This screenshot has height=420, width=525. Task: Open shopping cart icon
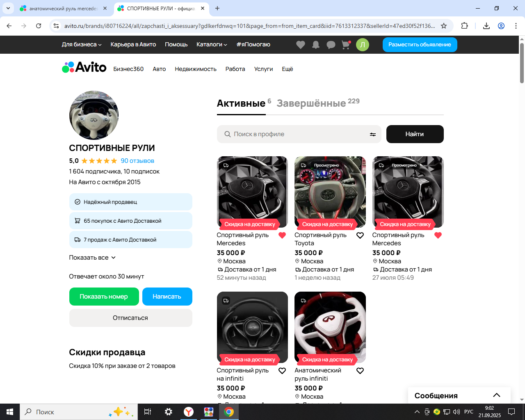pyautogui.click(x=346, y=45)
